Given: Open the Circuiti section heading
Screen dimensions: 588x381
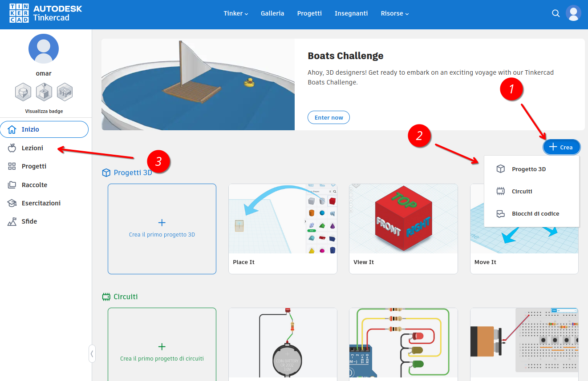Looking at the screenshot, I should [126, 297].
